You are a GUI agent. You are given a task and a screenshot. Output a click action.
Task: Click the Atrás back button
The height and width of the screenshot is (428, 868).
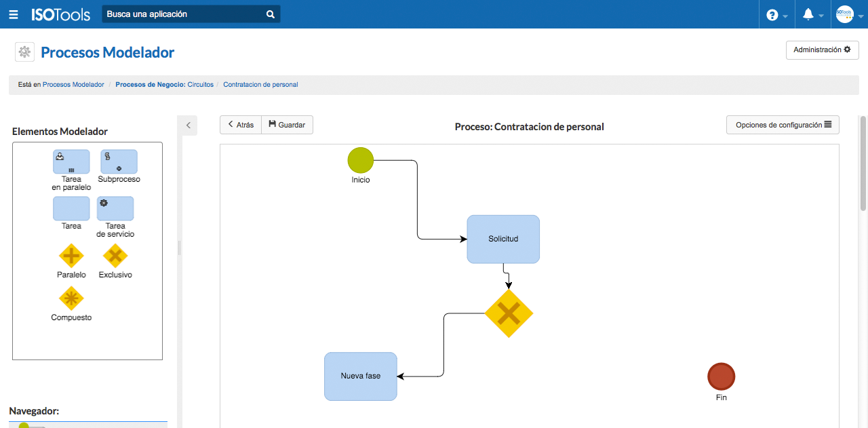coord(241,125)
